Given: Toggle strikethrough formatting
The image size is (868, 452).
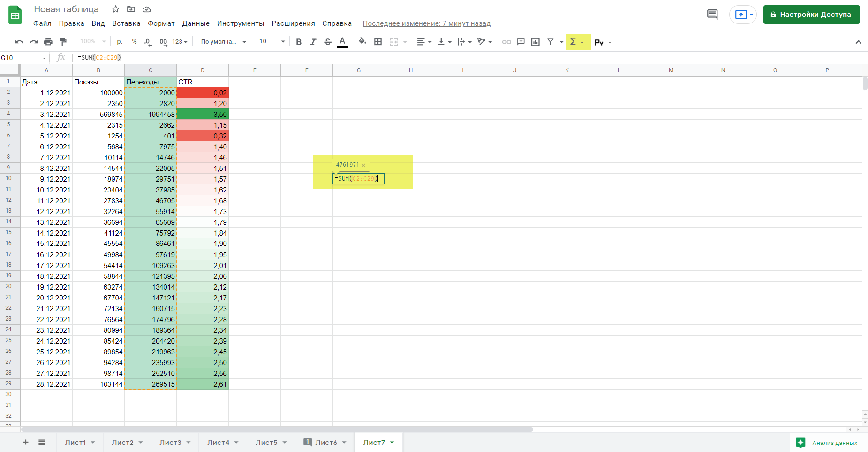Looking at the screenshot, I should click(x=328, y=42).
